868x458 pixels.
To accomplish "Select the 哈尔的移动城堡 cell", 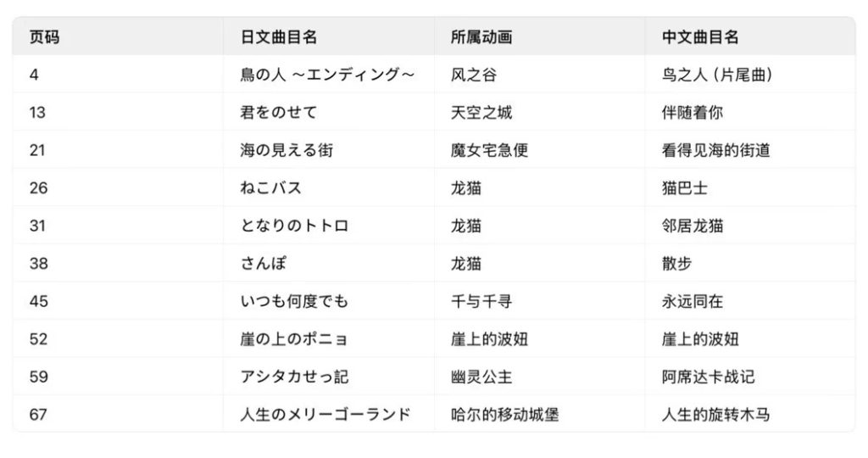I will pyautogui.click(x=504, y=415).
